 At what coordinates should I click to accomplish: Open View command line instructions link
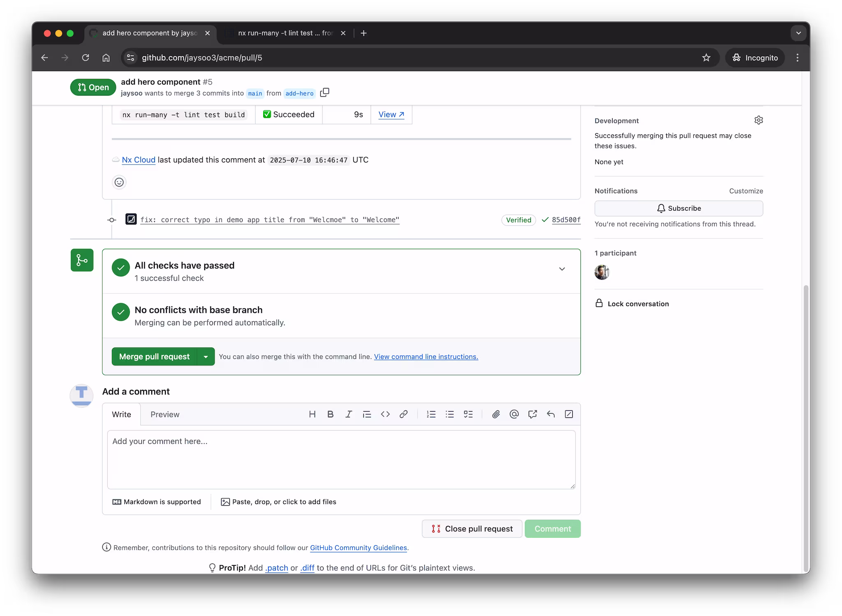(426, 357)
